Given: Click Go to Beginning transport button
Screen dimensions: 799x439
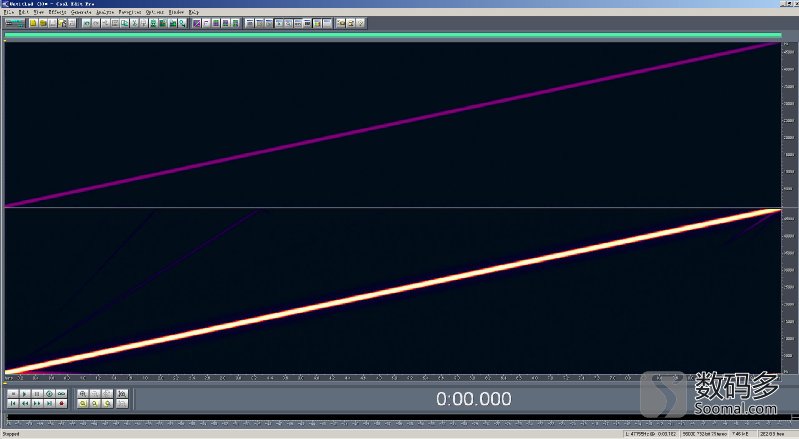Looking at the screenshot, I should point(13,403).
